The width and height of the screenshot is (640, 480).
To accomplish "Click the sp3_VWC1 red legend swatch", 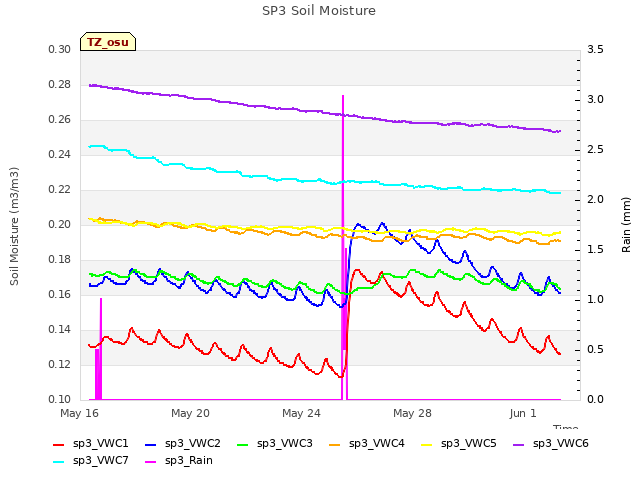I will 59,444.
